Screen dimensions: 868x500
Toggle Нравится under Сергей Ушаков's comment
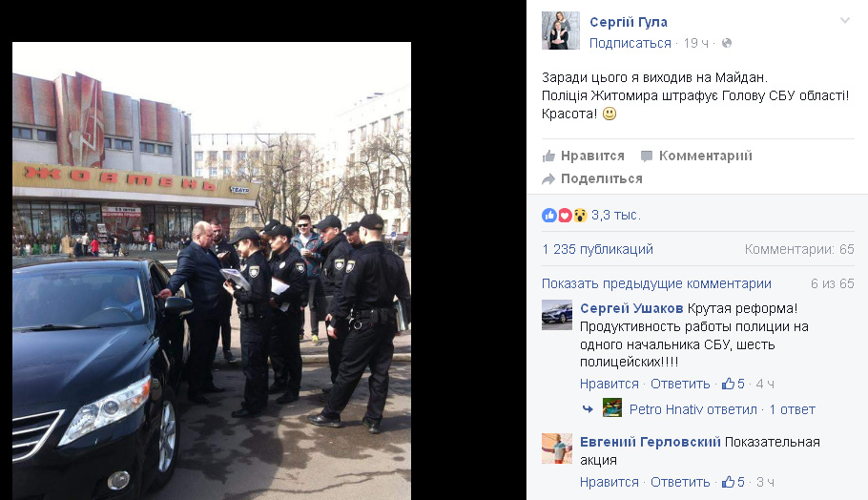pos(609,384)
